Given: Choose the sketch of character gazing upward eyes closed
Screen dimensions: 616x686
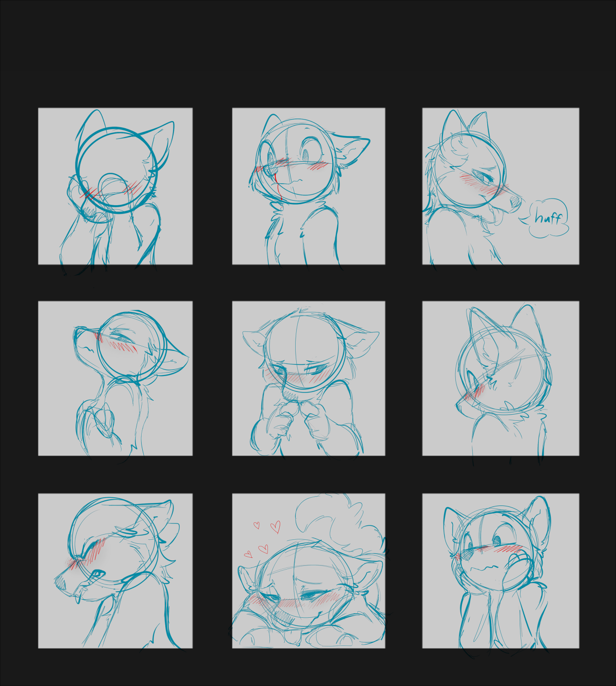Looking at the screenshot, I should [115, 378].
